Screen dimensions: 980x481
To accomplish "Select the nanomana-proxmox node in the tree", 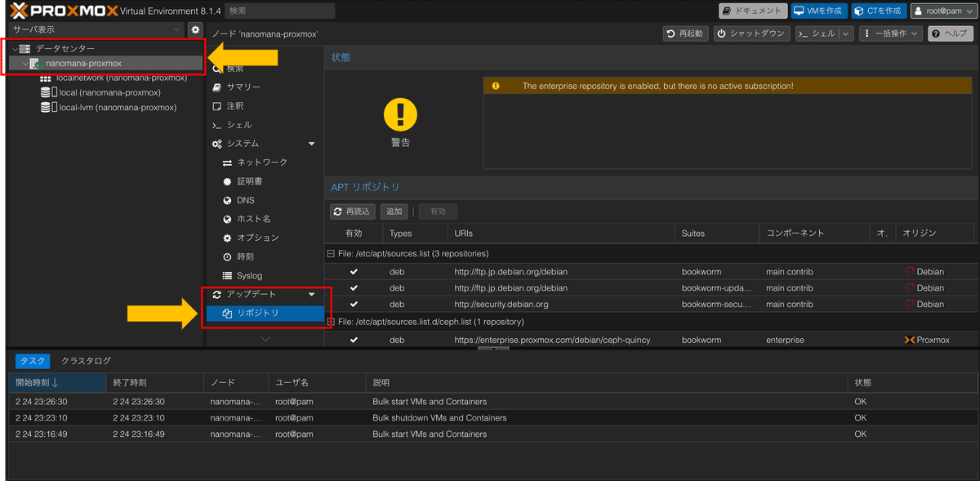I will tap(83, 64).
